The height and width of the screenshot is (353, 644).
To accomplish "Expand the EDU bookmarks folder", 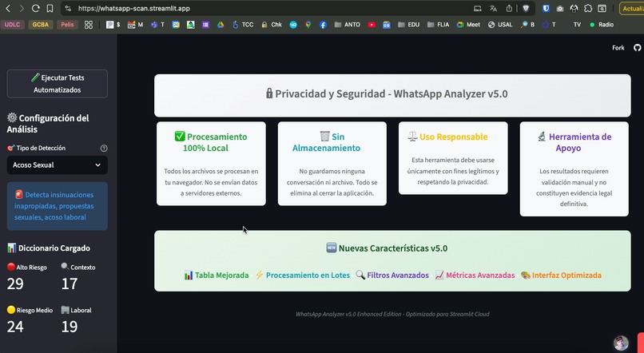I will pos(408,25).
